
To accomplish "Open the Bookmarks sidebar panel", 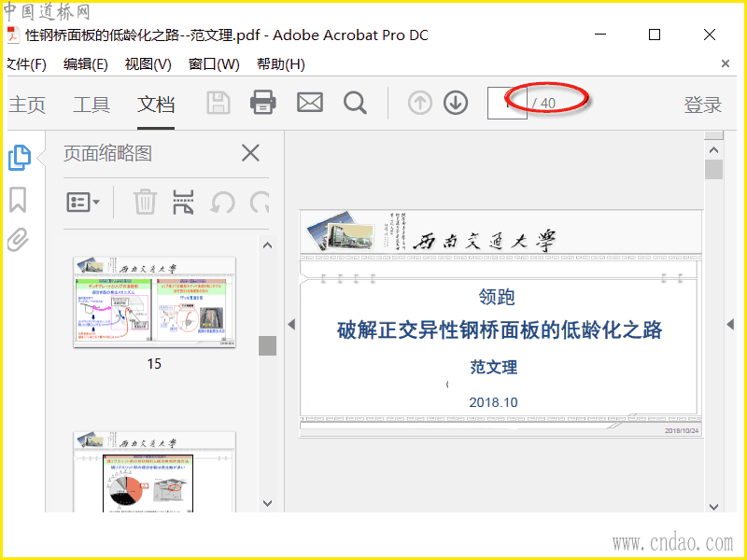I will point(18,200).
